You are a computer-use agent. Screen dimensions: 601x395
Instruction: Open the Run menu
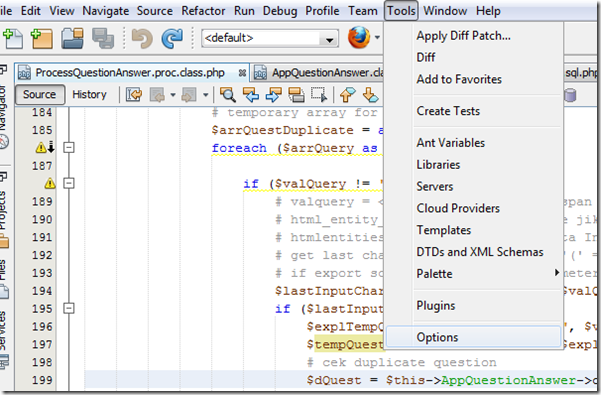244,11
